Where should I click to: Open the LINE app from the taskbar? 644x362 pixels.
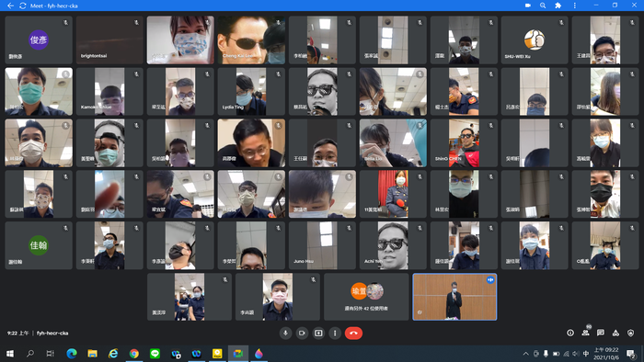155,354
